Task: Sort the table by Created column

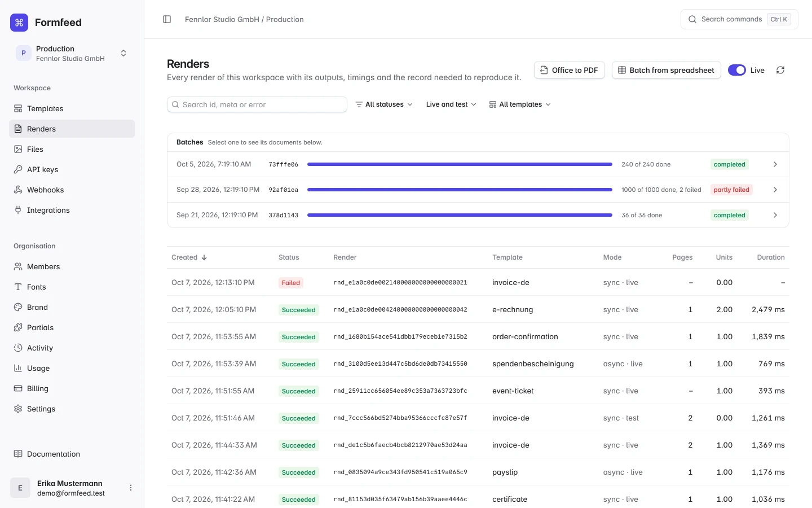Action: click(x=189, y=257)
